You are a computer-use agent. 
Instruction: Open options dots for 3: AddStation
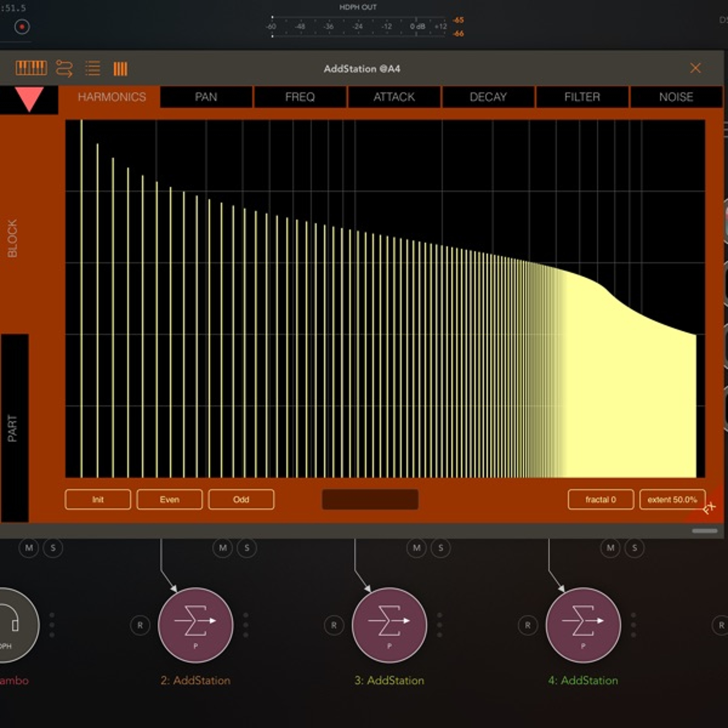pos(439,625)
